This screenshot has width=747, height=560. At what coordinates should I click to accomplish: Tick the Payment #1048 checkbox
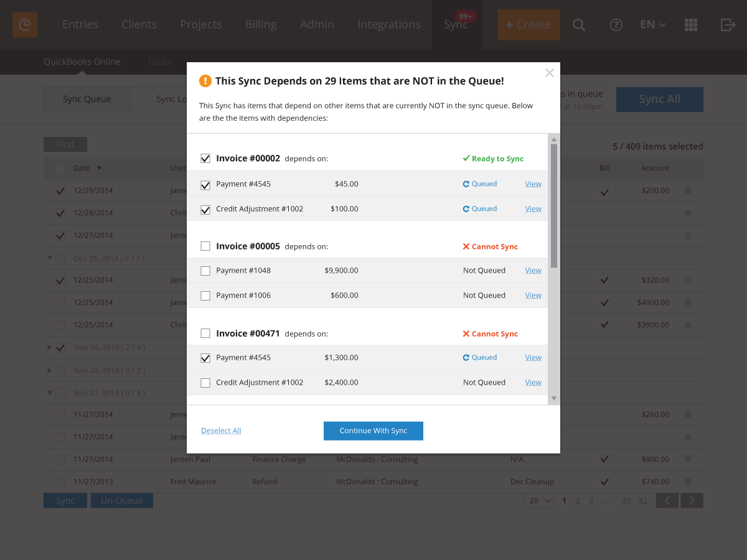pyautogui.click(x=205, y=271)
